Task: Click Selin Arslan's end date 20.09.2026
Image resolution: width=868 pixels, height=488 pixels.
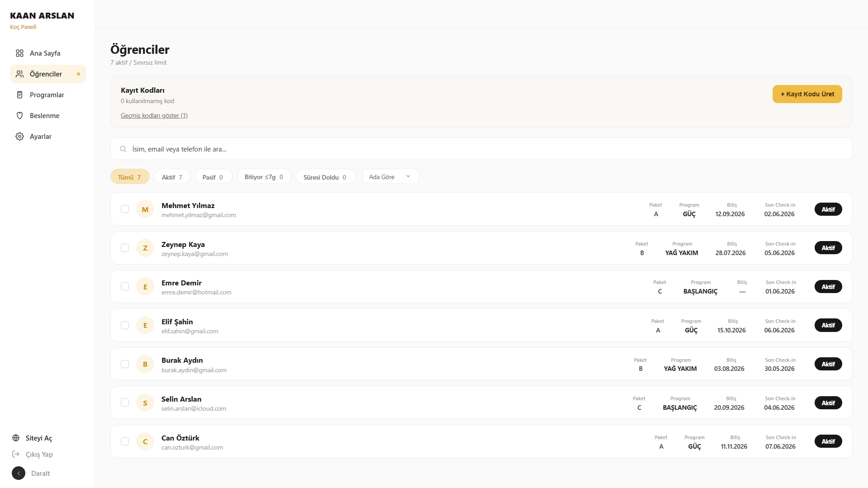Action: click(x=729, y=407)
